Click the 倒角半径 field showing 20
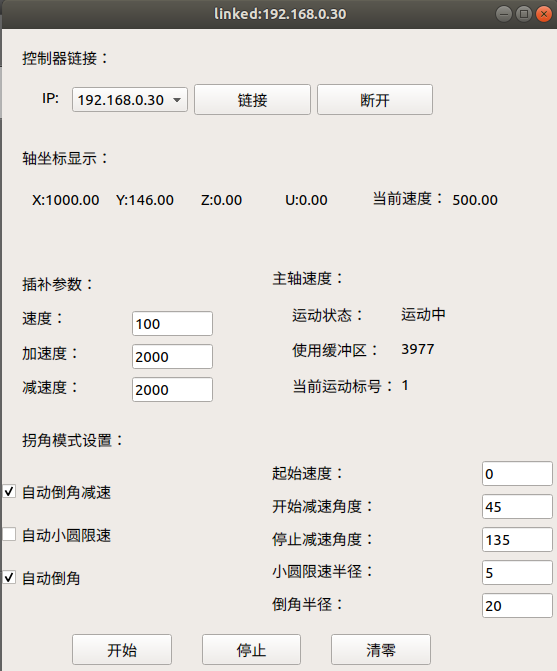Image resolution: width=557 pixels, height=671 pixels. [x=517, y=606]
